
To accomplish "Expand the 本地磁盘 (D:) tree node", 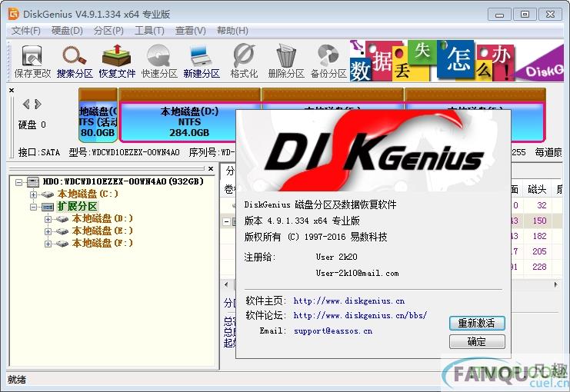I will point(48,219).
